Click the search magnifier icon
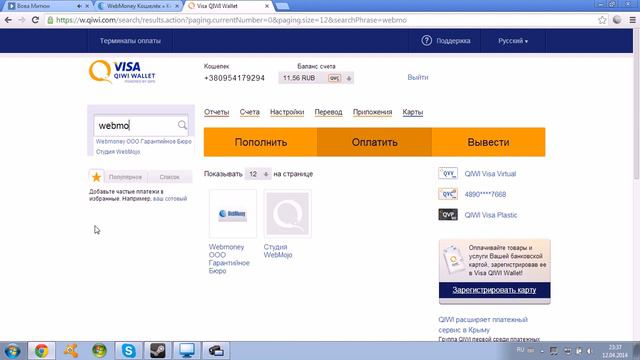This screenshot has height=360, width=640. (x=182, y=125)
